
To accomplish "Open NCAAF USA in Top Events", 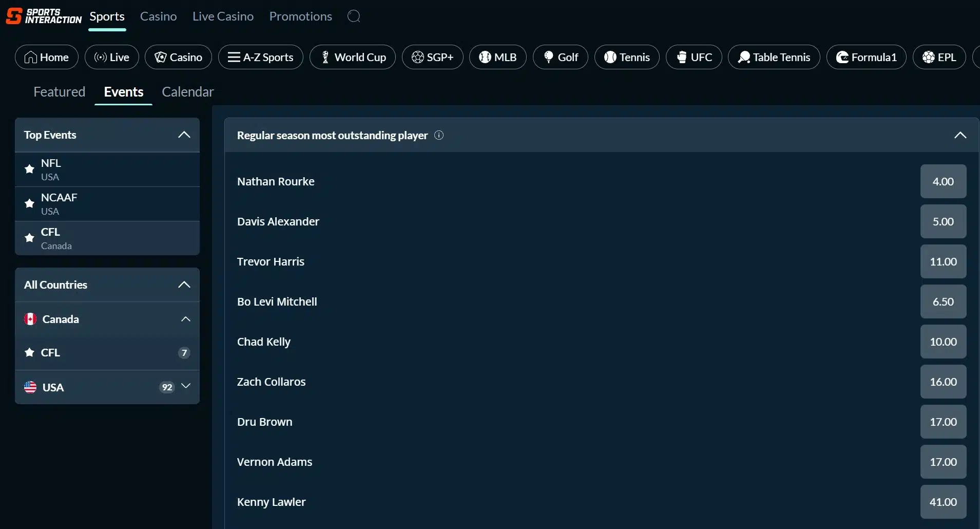I will pos(107,204).
